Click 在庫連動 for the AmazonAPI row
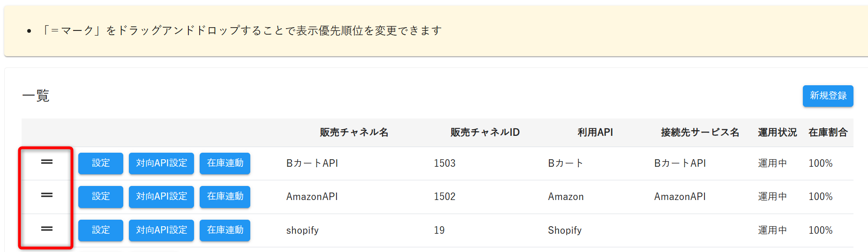This screenshot has height=252, width=868. pyautogui.click(x=225, y=197)
